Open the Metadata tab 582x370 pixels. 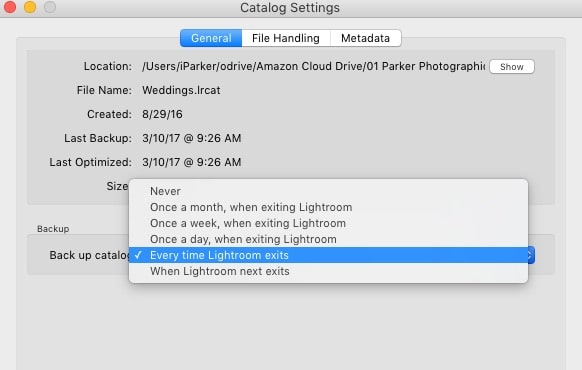click(x=365, y=38)
